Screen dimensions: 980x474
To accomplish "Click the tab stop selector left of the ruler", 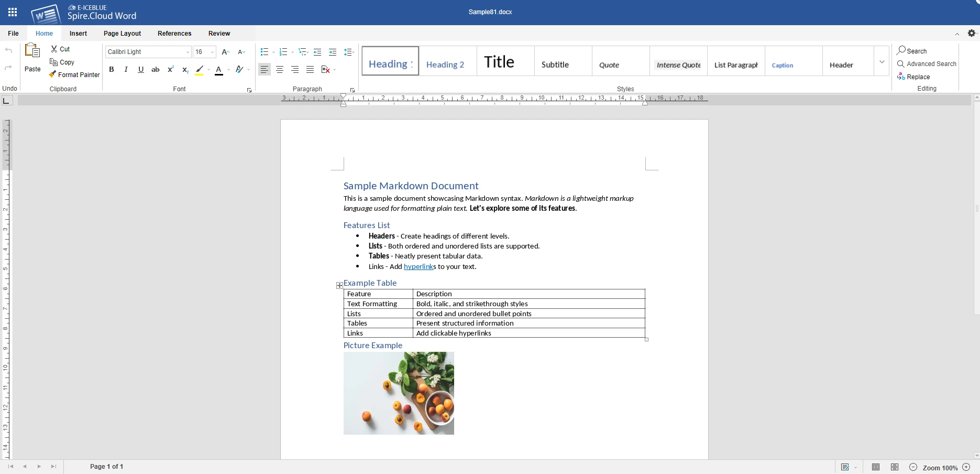I will 7,101.
